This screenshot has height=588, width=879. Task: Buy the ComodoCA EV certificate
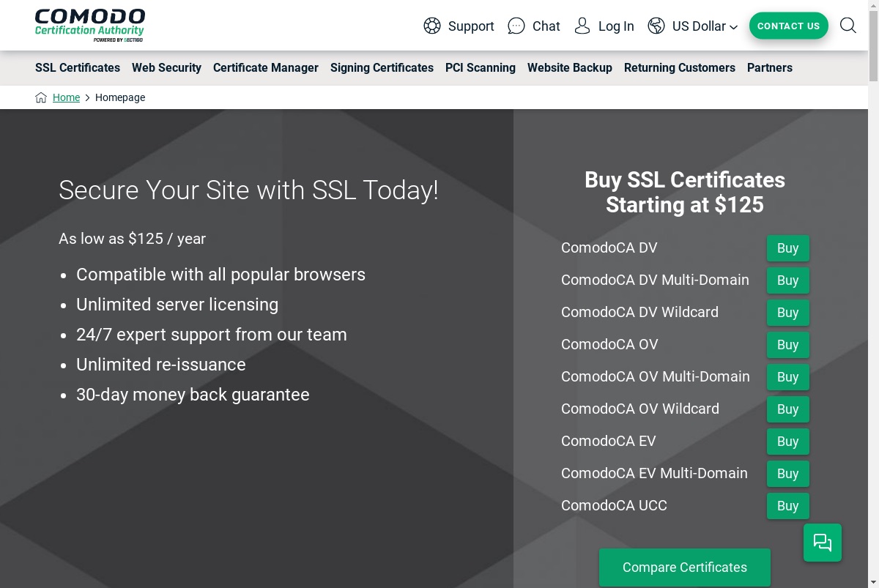[788, 442]
